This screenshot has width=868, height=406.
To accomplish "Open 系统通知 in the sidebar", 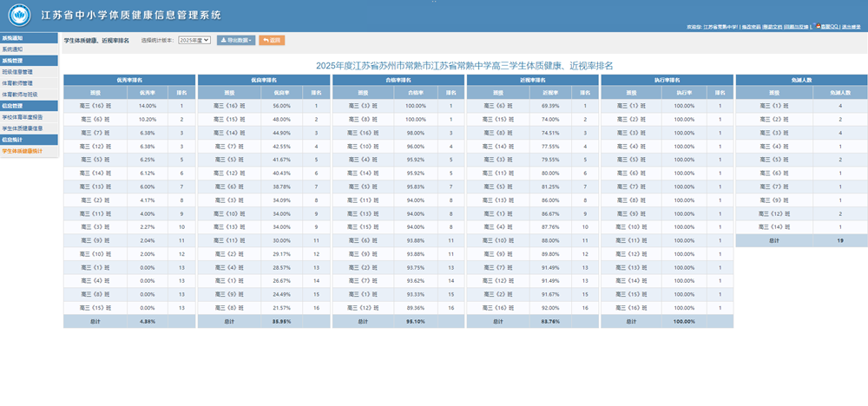I will tap(13, 50).
